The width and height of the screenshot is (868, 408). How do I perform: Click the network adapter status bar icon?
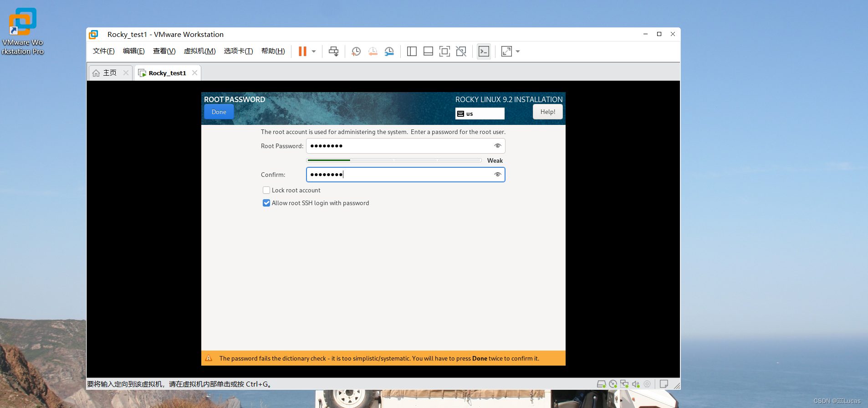click(x=624, y=384)
